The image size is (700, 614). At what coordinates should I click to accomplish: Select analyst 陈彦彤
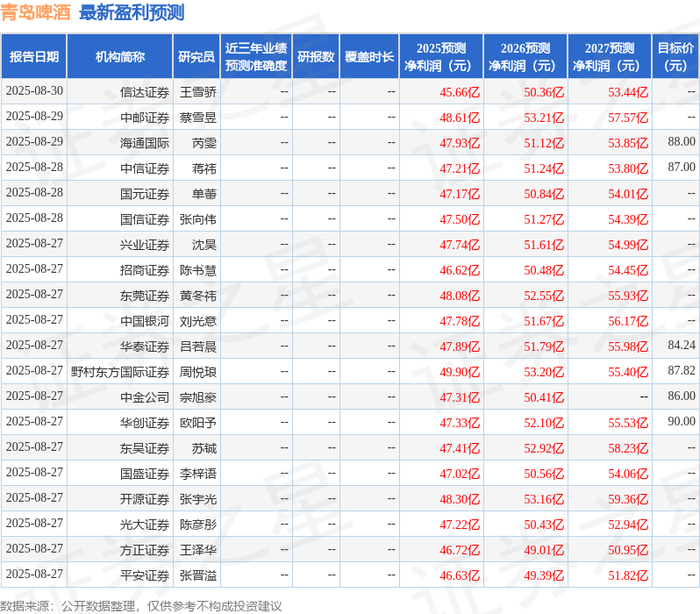pos(198,525)
